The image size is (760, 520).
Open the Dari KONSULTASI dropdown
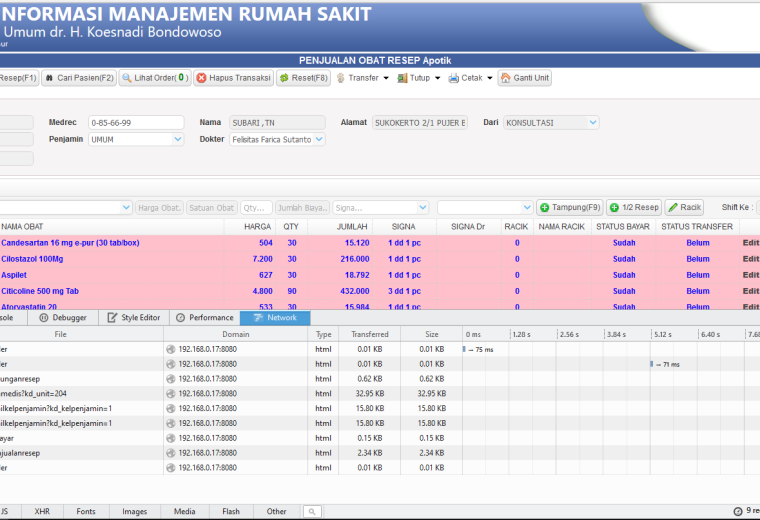click(593, 123)
